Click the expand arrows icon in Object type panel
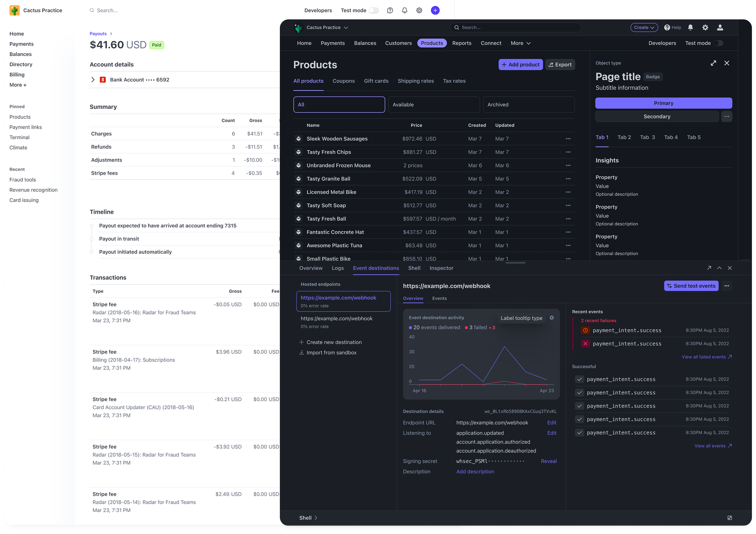The width and height of the screenshot is (756, 534). [713, 63]
